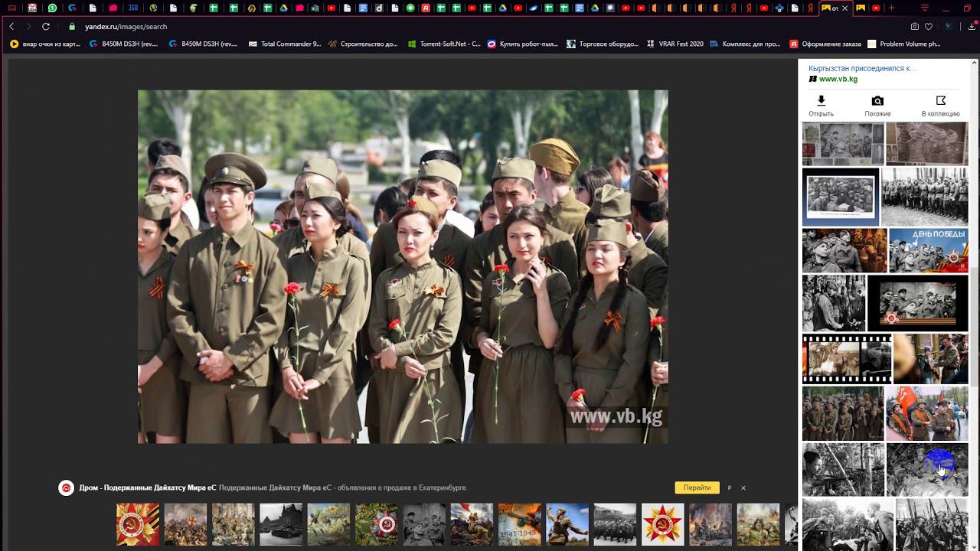
Task: Open the Drom ad logo icon
Action: click(67, 487)
